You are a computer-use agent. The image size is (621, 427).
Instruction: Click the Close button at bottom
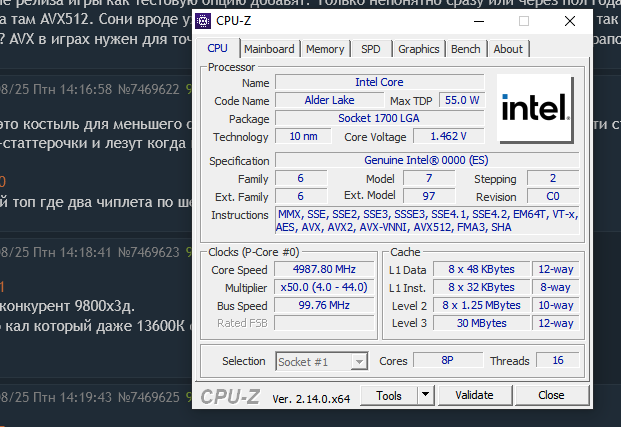tap(551, 395)
